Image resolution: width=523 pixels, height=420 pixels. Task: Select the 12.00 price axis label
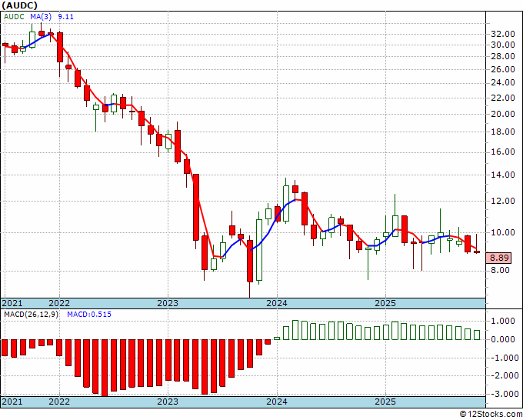[x=503, y=201]
